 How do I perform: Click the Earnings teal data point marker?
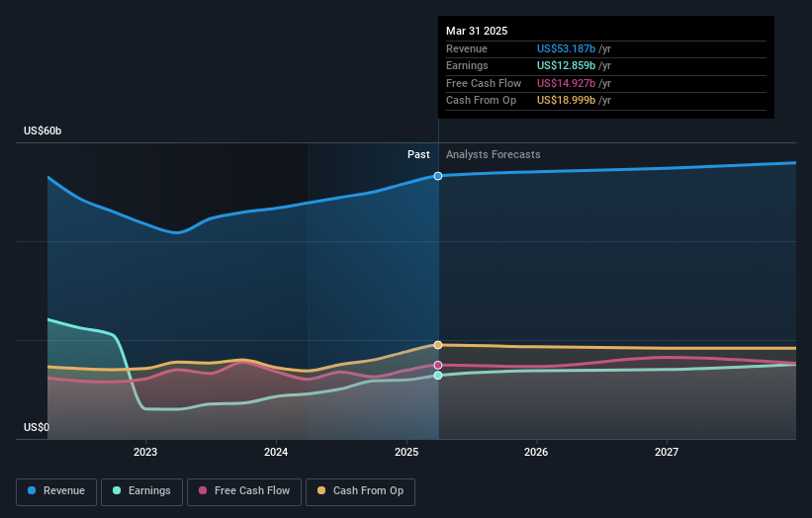point(438,376)
